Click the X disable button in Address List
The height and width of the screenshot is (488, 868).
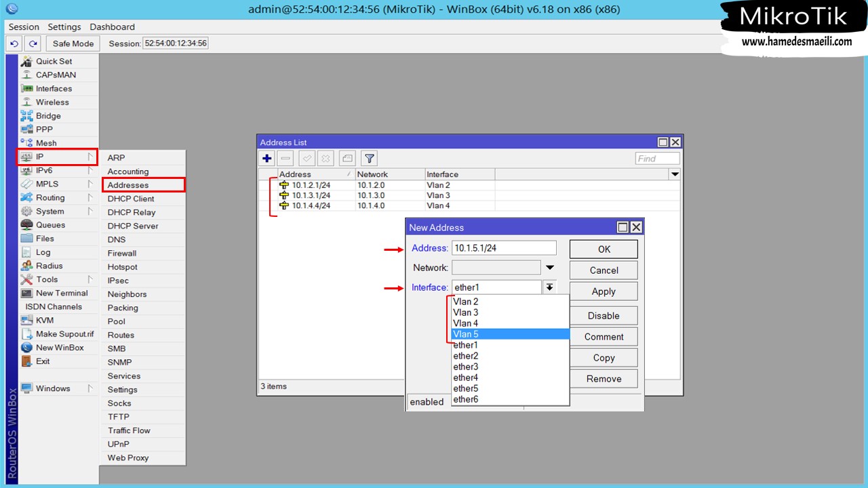(325, 159)
